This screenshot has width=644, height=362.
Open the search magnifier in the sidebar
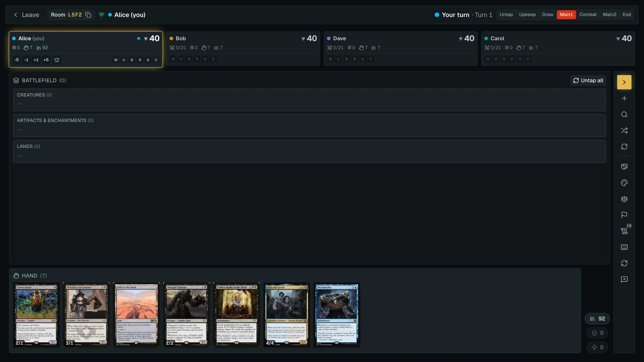click(x=624, y=114)
